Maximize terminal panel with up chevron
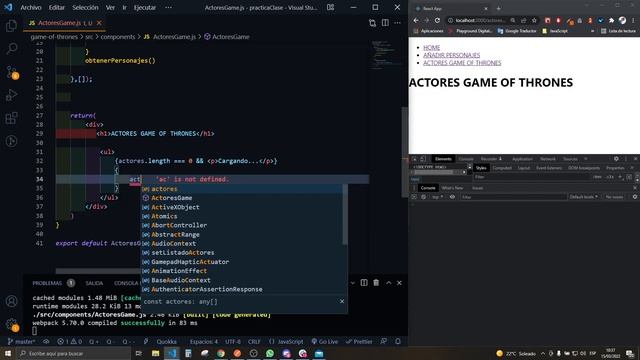The width and height of the screenshot is (640, 360). click(x=389, y=283)
